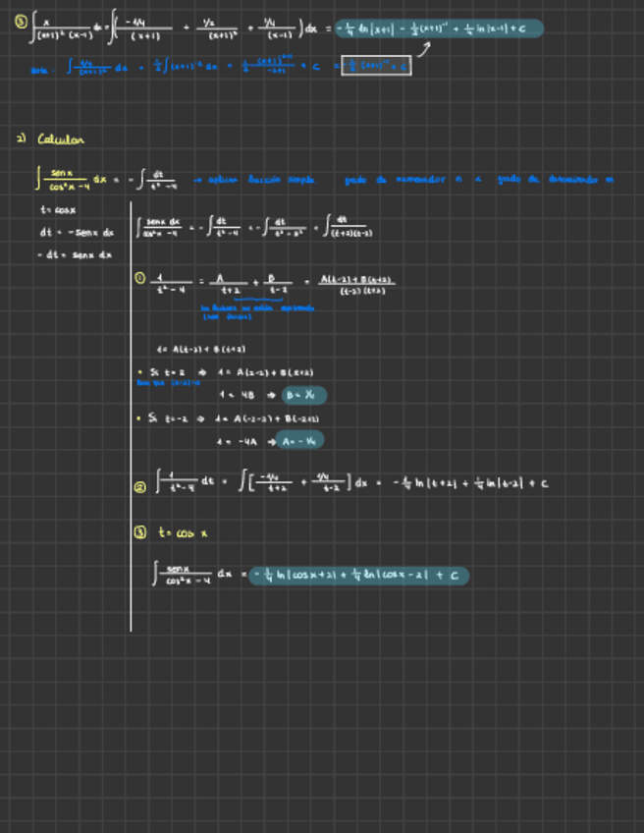Click the blue note under the A and B fractions

point(256,311)
